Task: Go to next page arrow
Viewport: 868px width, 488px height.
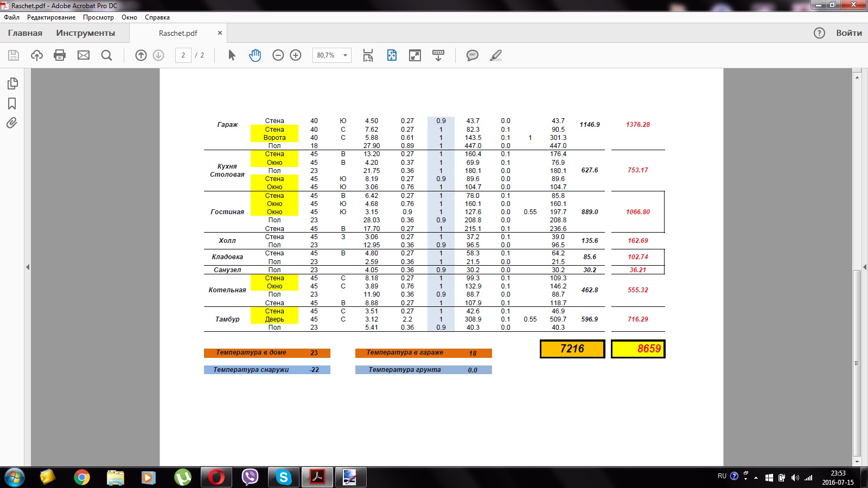Action: pos(158,55)
